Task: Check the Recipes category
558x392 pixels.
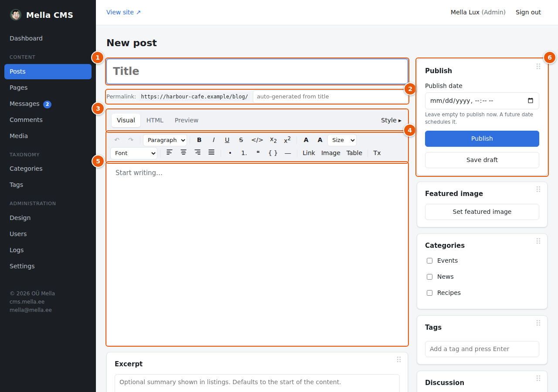Action: click(x=429, y=293)
